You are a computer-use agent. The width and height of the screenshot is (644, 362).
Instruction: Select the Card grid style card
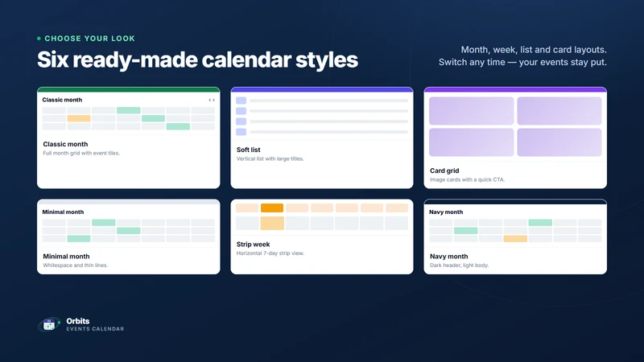pos(515,138)
